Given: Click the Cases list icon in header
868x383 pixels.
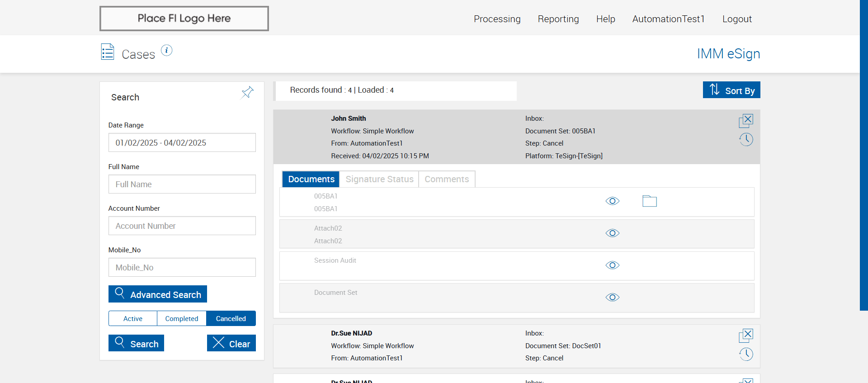Looking at the screenshot, I should (108, 52).
